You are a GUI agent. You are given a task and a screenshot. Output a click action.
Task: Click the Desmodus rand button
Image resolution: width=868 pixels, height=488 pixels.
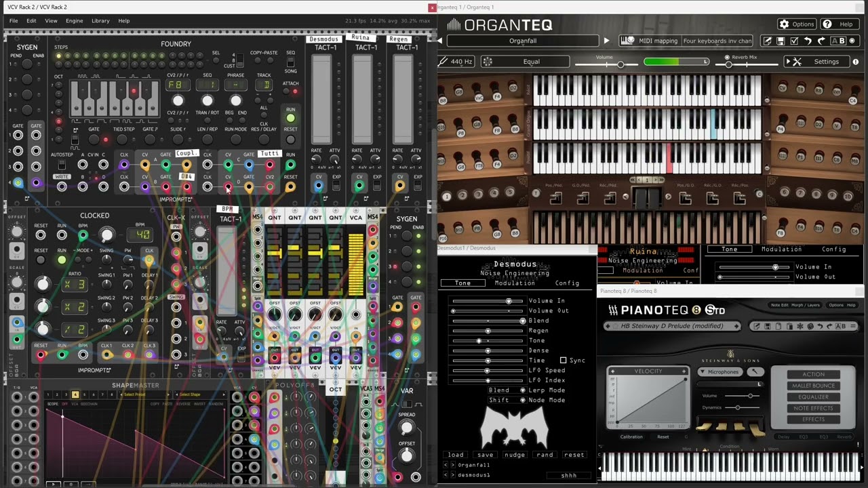tap(545, 455)
